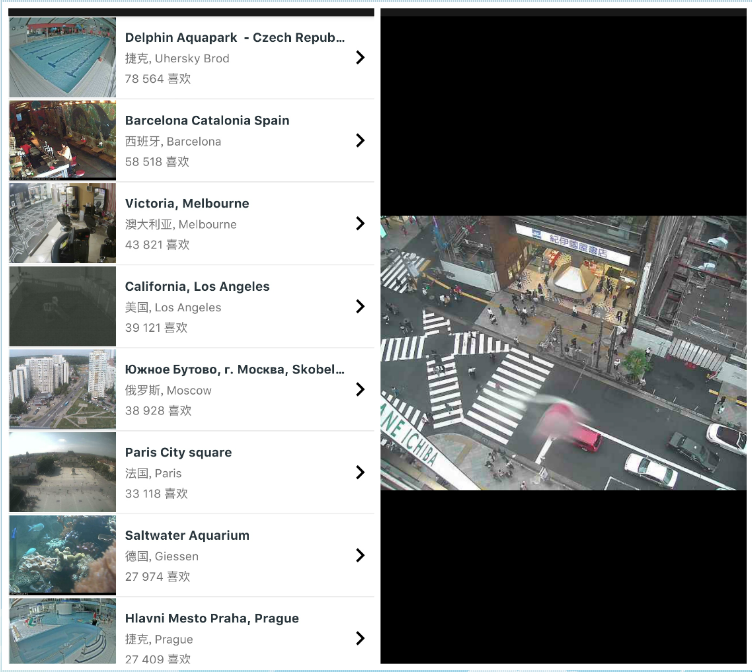
Task: Open the Hlavni Mesto Praha arrow
Action: [360, 639]
